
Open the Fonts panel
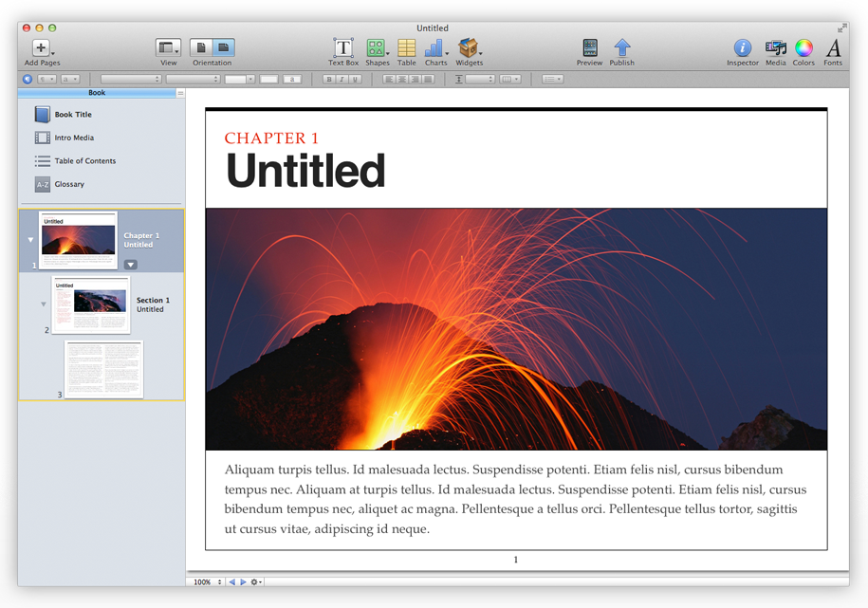click(x=832, y=47)
